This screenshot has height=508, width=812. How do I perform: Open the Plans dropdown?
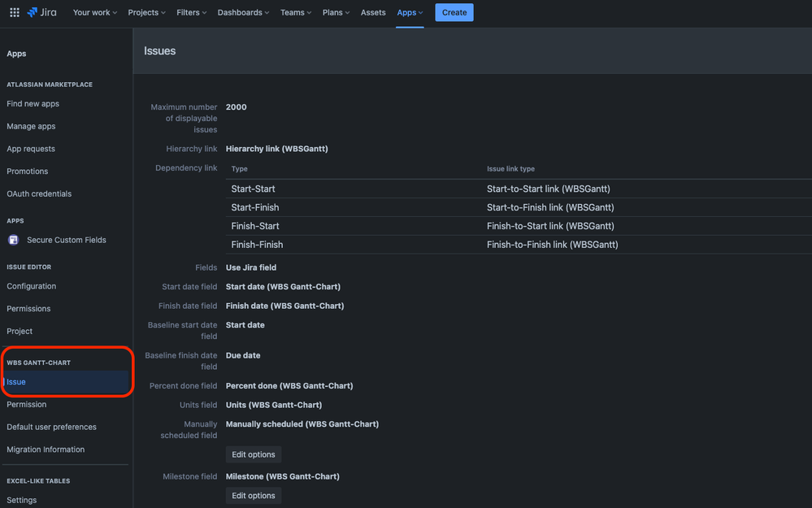tap(336, 12)
